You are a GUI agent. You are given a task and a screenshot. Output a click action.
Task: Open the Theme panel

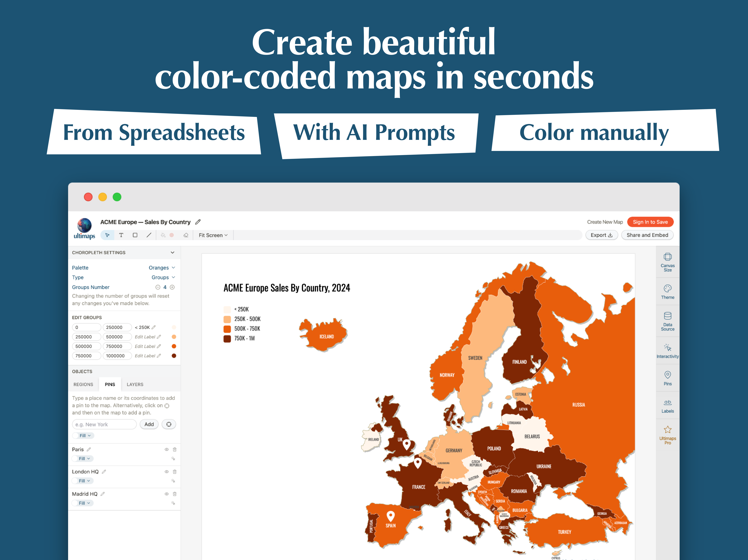(x=667, y=292)
